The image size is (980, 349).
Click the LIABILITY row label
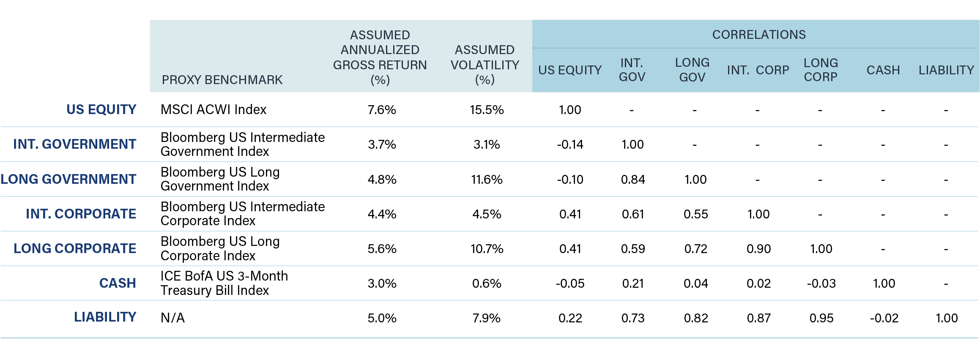[105, 317]
